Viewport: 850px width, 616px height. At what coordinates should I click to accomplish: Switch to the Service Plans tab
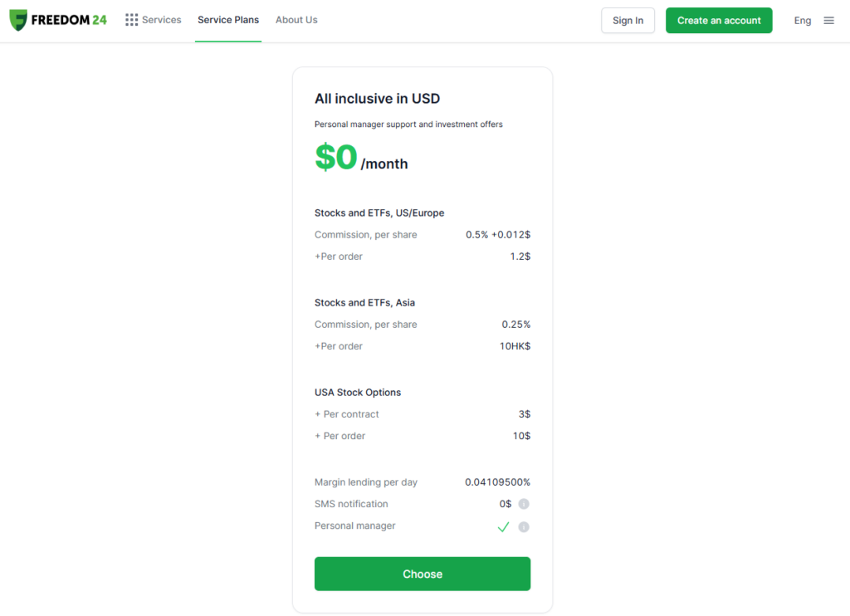coord(228,19)
